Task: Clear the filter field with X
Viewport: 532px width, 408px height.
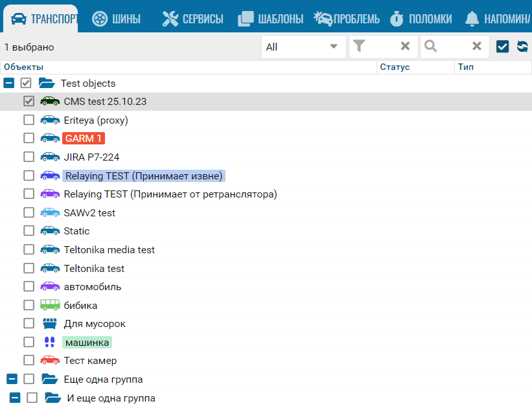Action: pyautogui.click(x=405, y=46)
